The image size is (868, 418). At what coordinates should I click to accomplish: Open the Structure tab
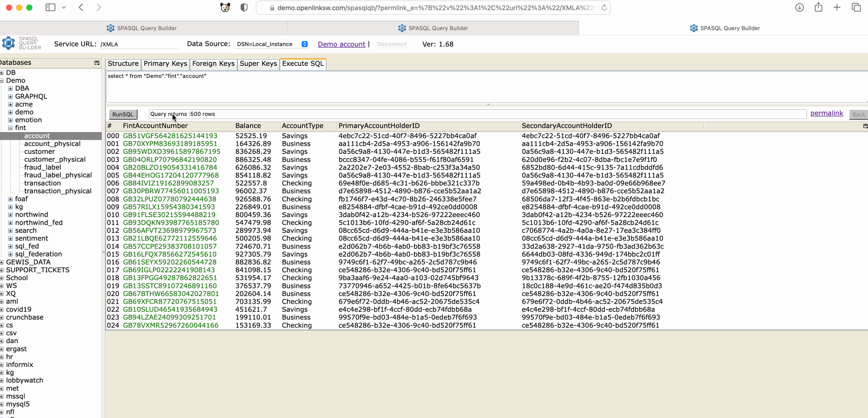(123, 64)
